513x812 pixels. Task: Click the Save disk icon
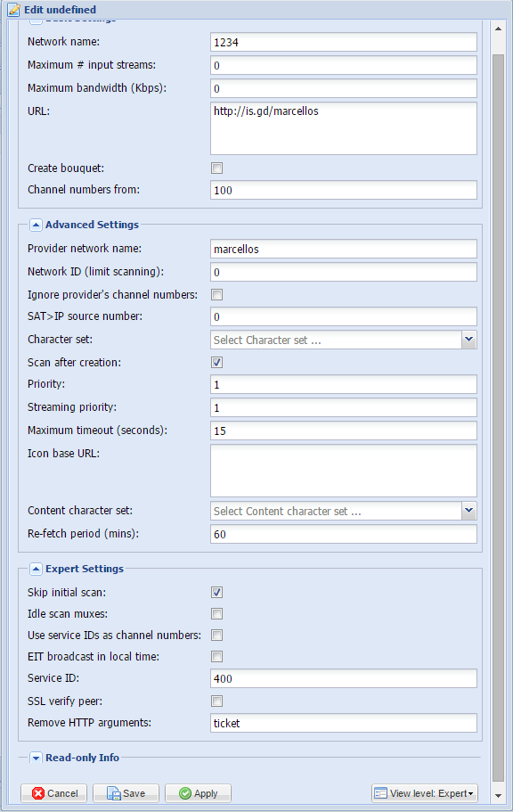(113, 793)
